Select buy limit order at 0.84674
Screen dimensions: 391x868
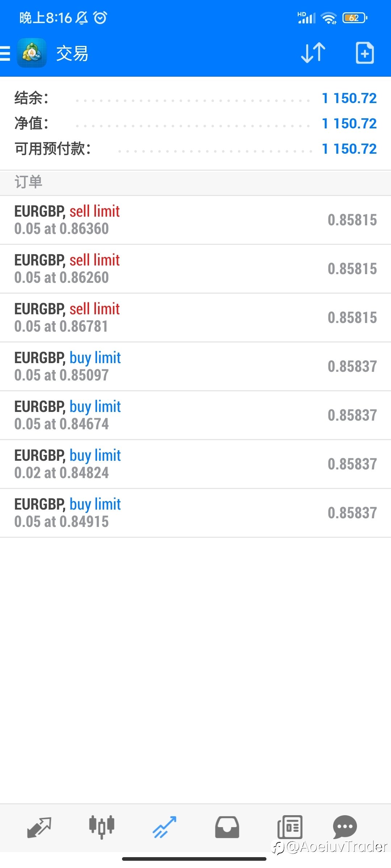click(x=195, y=415)
